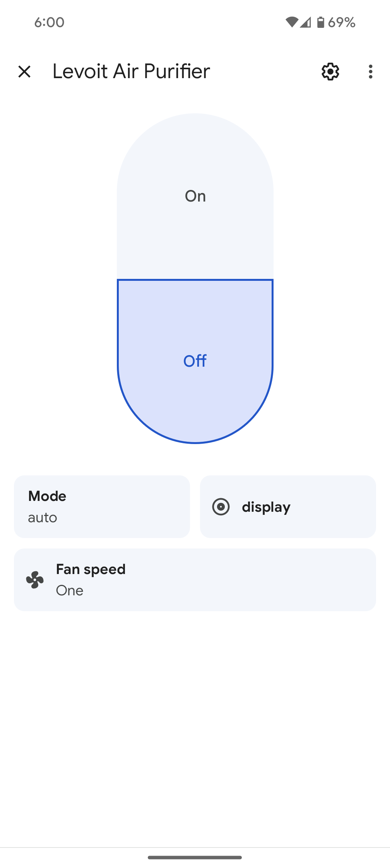Tap the fan blade icon

click(x=35, y=580)
